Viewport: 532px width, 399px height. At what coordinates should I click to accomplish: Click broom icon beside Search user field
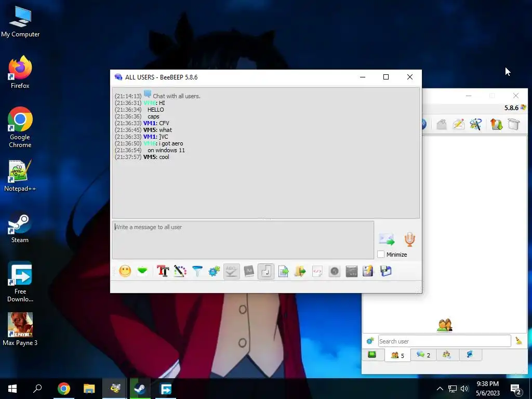click(518, 341)
